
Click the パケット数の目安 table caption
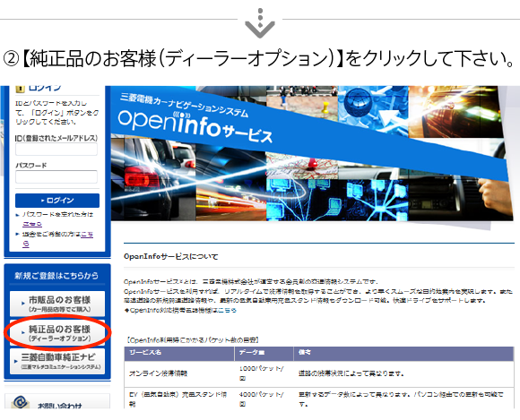pyautogui.click(x=193, y=339)
